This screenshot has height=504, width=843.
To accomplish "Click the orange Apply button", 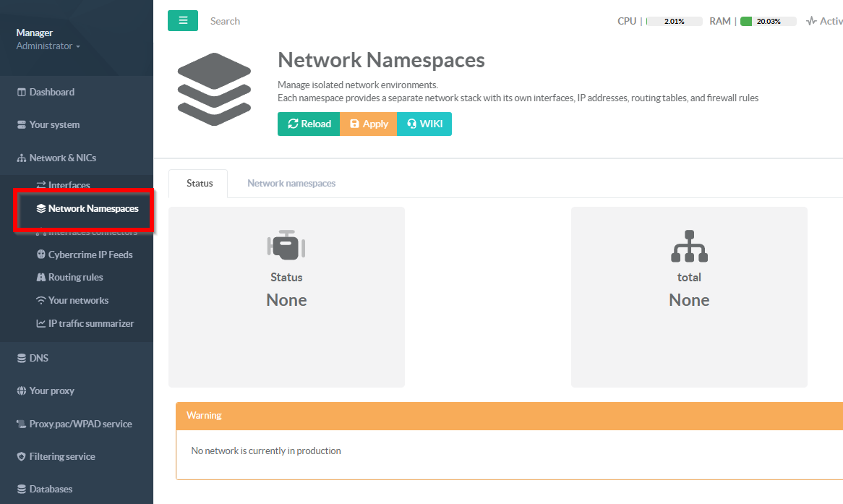I will pos(368,124).
